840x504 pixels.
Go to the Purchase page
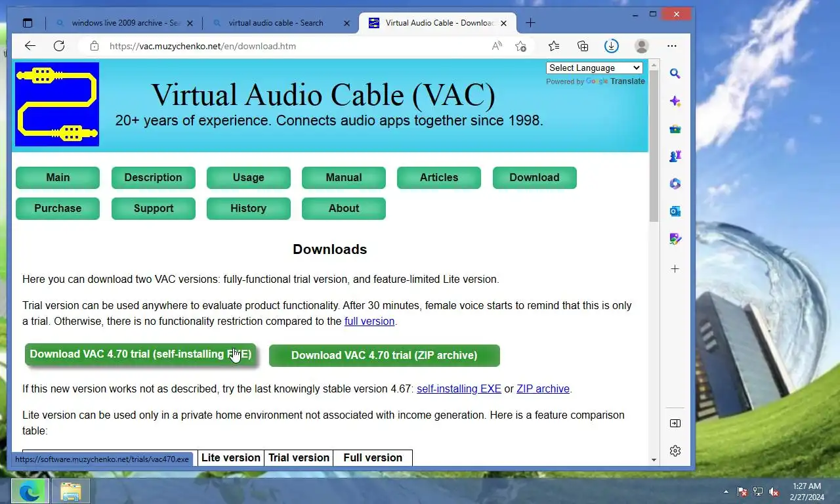click(58, 208)
